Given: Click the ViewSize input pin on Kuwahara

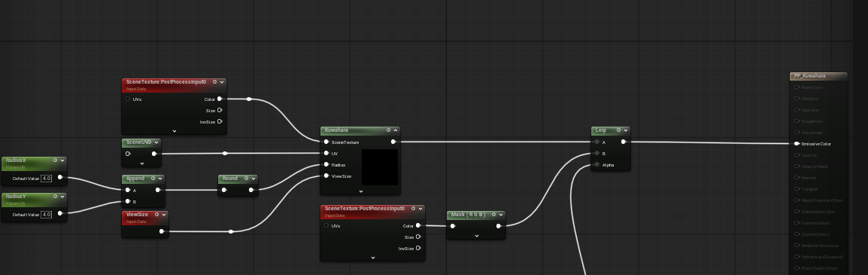Looking at the screenshot, I should (326, 176).
